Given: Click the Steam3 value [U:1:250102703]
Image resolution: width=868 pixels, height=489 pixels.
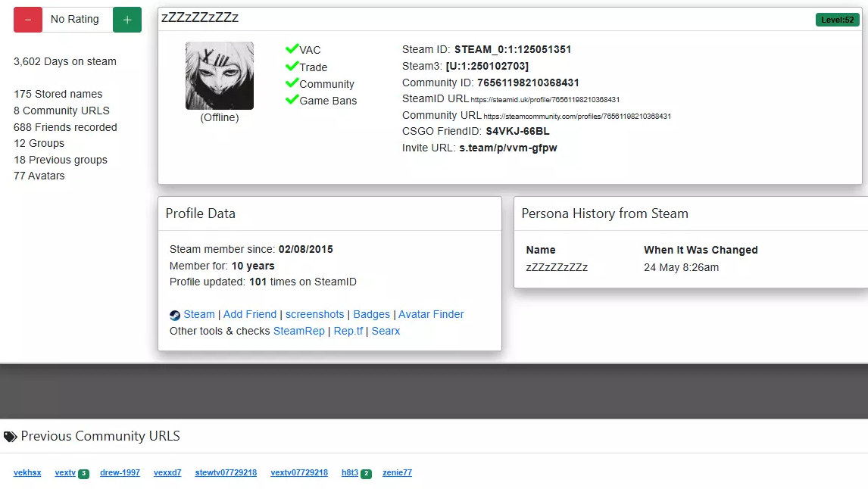Looking at the screenshot, I should pos(487,66).
